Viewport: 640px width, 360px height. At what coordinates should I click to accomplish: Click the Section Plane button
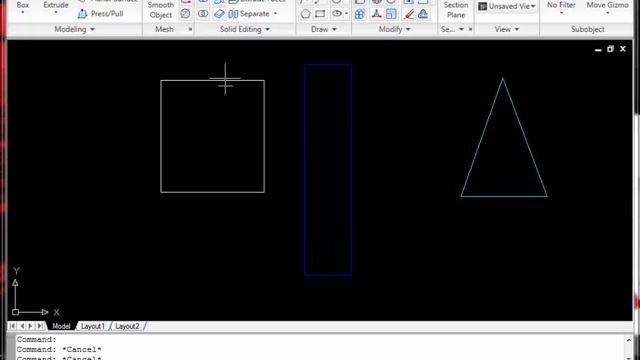(x=456, y=10)
